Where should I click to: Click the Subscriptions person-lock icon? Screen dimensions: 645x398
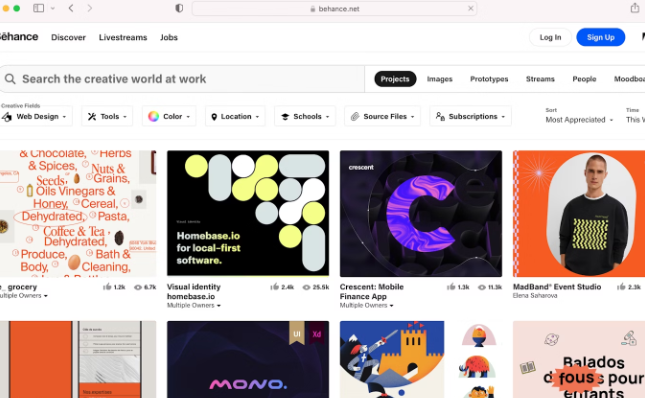[440, 117]
